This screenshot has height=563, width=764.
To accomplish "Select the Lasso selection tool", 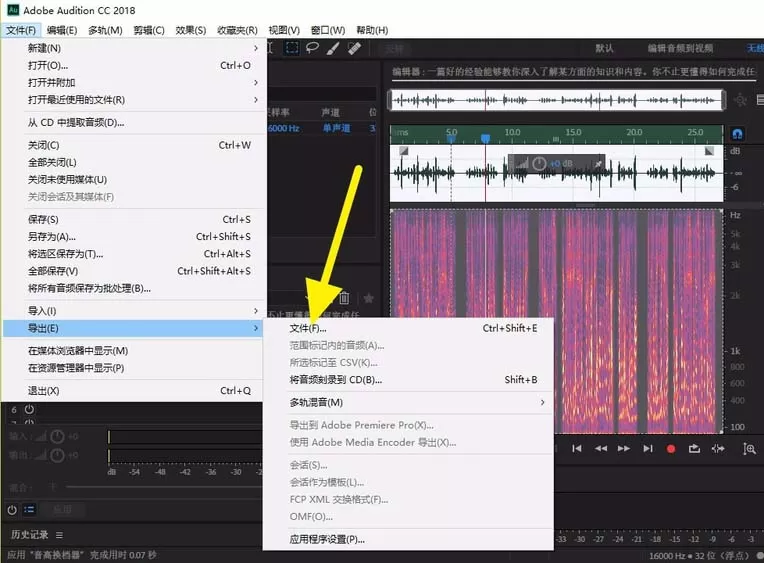I will pos(312,48).
